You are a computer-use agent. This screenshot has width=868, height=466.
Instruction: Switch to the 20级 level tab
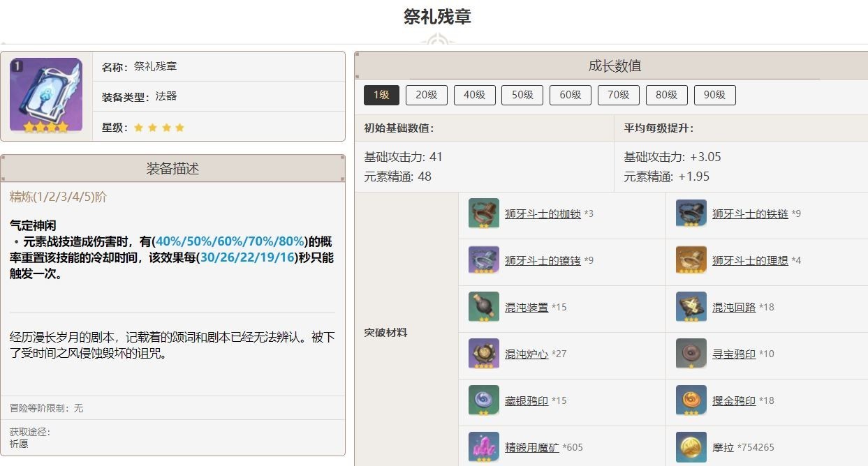(426, 95)
